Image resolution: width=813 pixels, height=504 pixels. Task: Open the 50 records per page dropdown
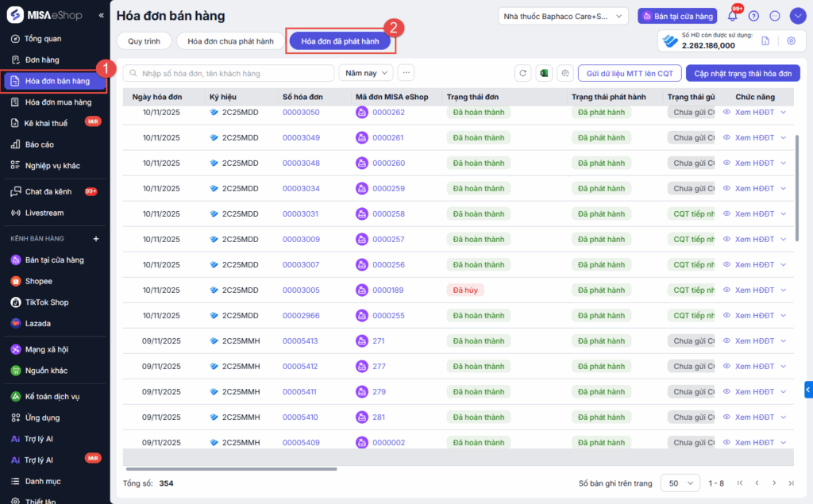[x=680, y=483]
